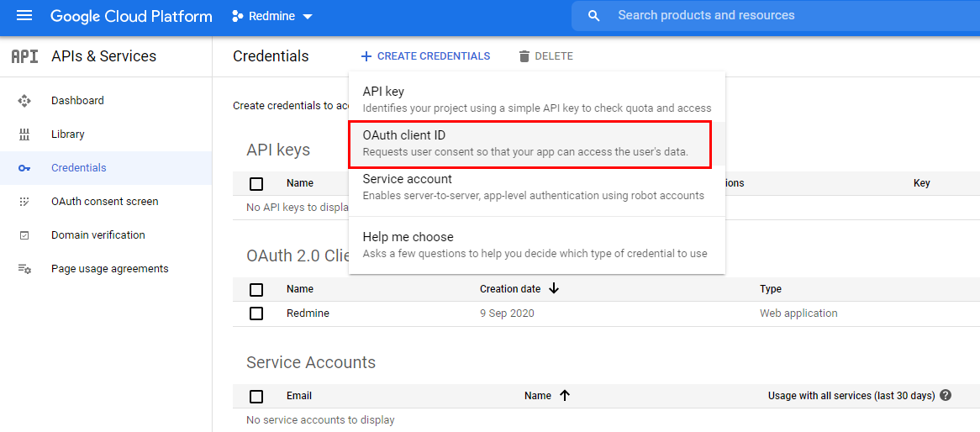This screenshot has height=432, width=980.
Task: Choose API key from the dropdown menu
Action: tap(537, 99)
